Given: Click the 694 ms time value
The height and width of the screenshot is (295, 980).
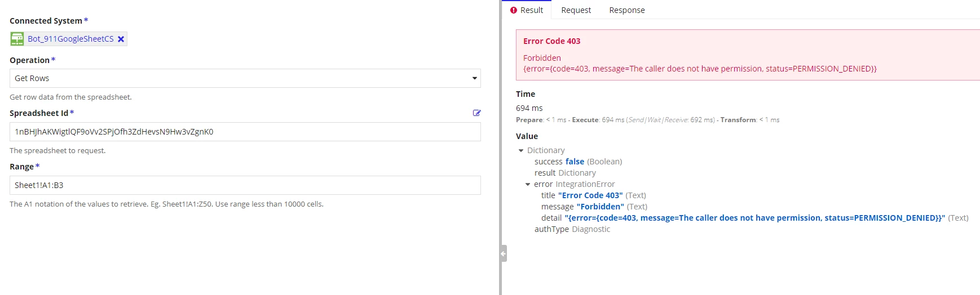Looking at the screenshot, I should [529, 108].
